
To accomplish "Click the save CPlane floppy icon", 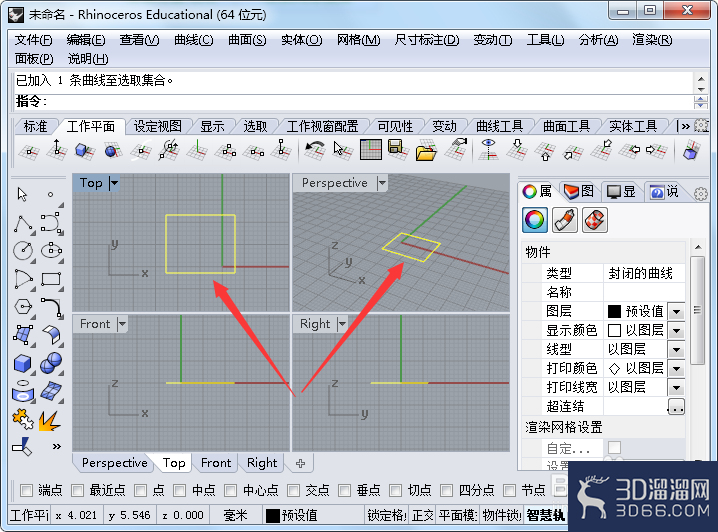I will point(397,150).
